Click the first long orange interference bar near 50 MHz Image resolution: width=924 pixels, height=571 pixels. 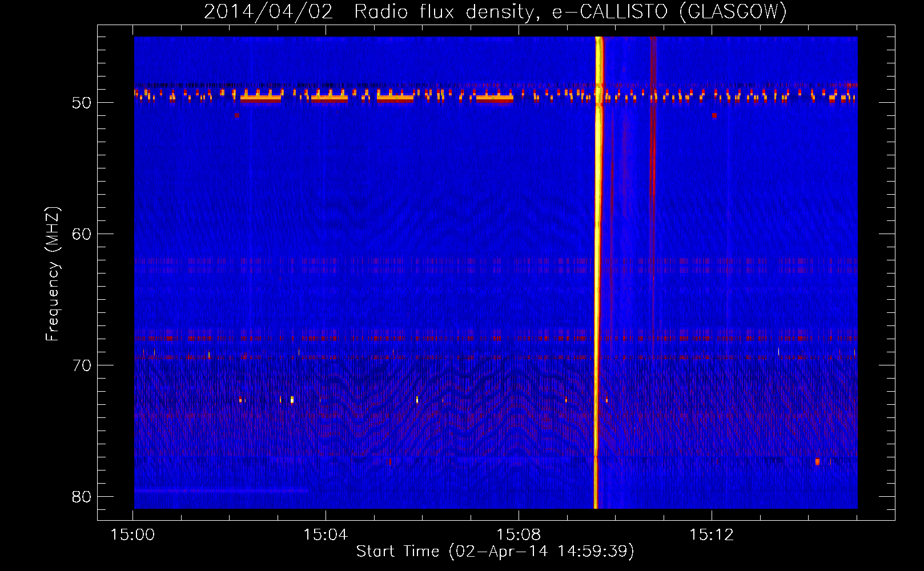(x=261, y=98)
